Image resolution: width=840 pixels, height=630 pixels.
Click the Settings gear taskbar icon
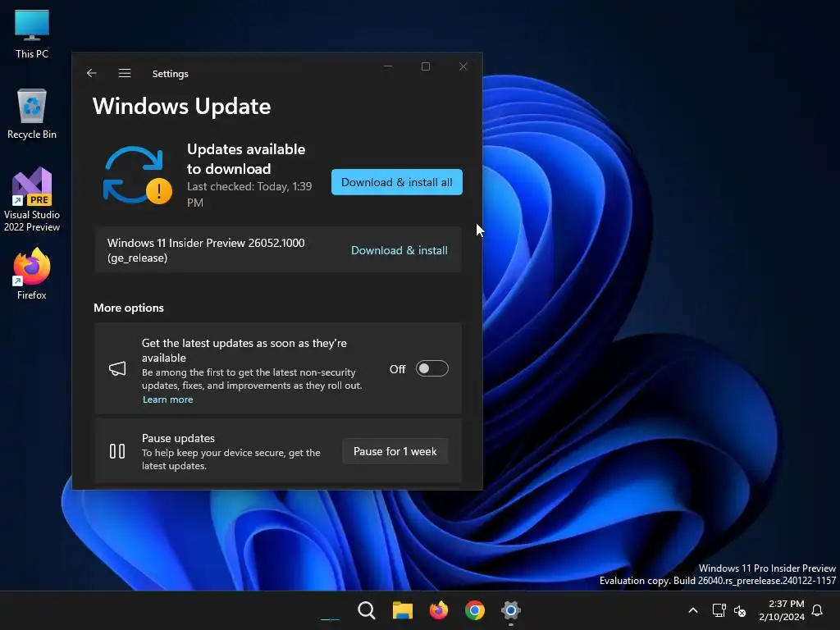[510, 610]
